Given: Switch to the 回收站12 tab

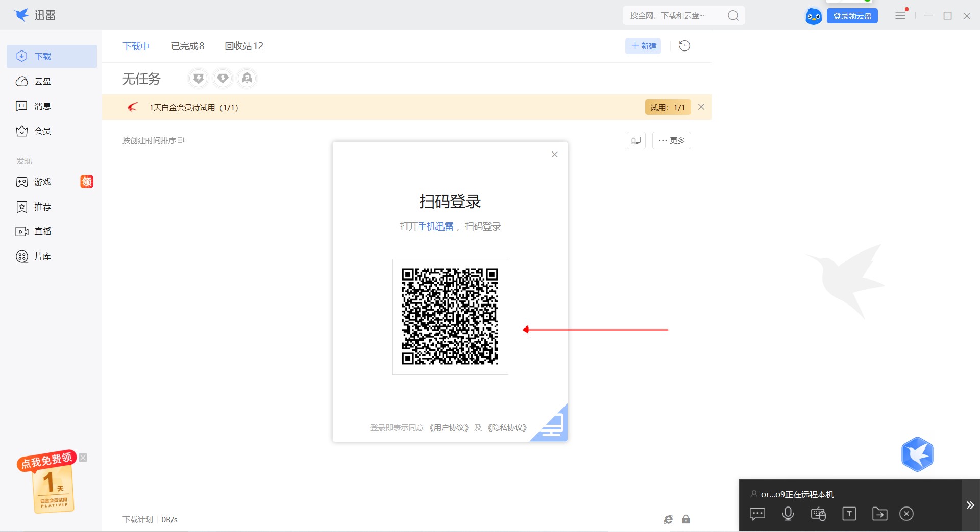Looking at the screenshot, I should tap(244, 46).
